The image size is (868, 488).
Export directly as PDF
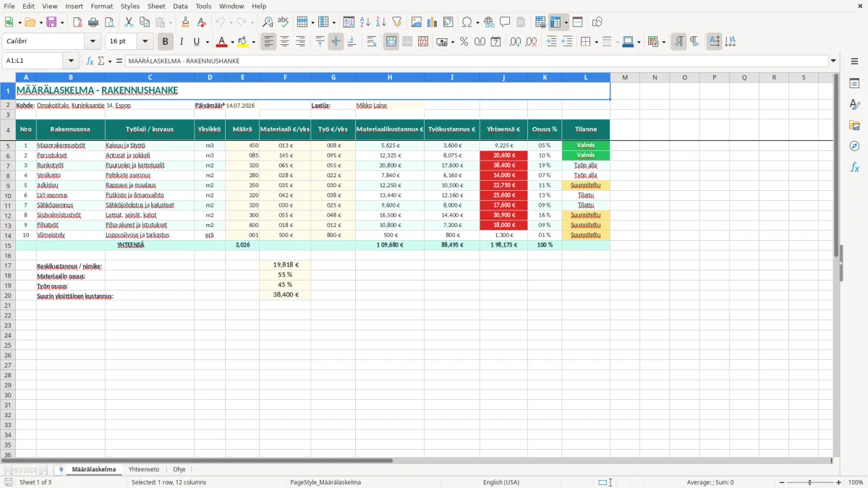pyautogui.click(x=77, y=22)
